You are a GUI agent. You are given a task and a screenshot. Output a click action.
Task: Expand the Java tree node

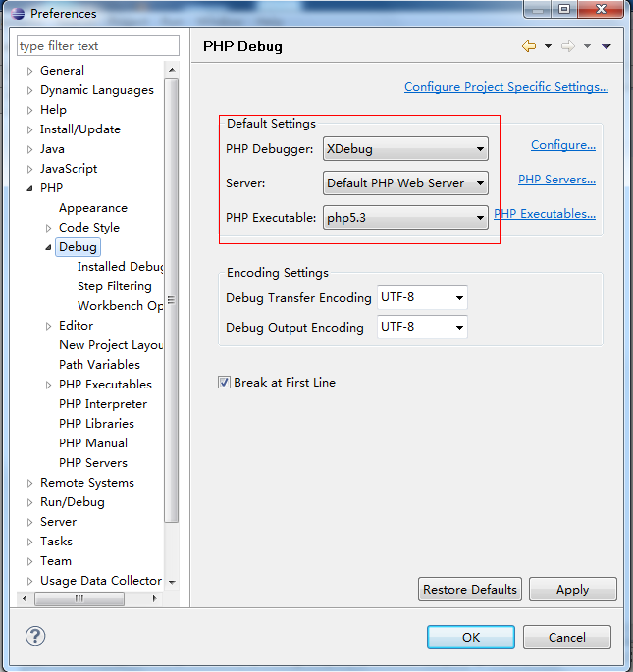29,149
